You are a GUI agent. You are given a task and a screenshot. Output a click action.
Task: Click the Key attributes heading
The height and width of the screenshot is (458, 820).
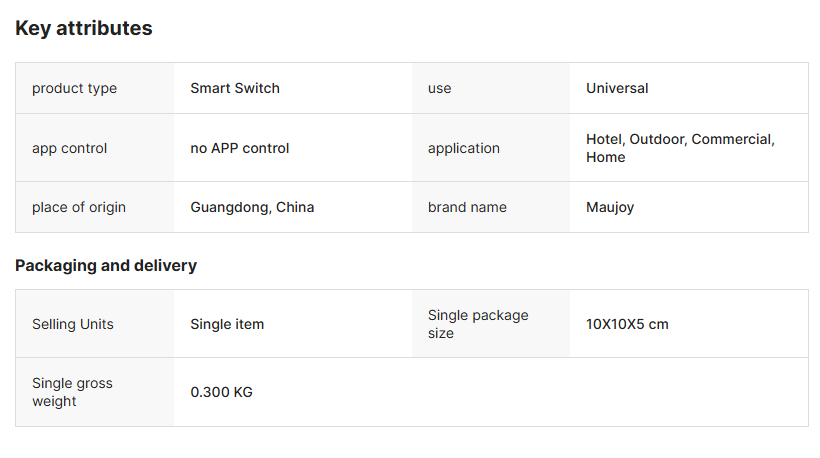point(84,28)
